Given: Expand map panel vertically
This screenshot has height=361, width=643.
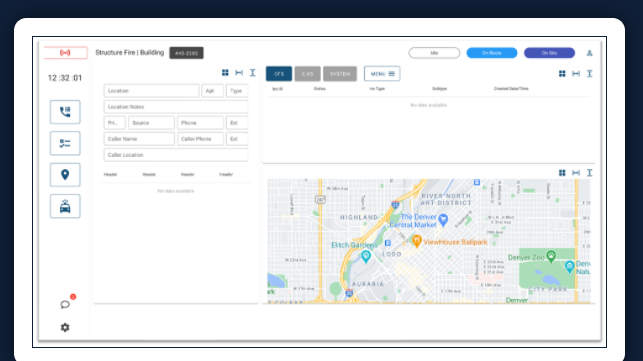Looking at the screenshot, I should tap(590, 173).
